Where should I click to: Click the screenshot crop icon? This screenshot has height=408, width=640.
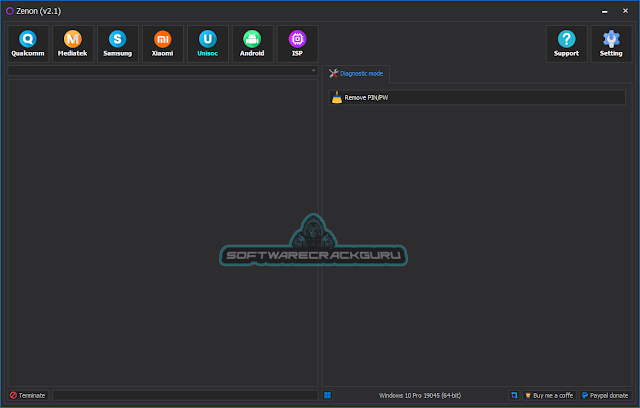(514, 395)
